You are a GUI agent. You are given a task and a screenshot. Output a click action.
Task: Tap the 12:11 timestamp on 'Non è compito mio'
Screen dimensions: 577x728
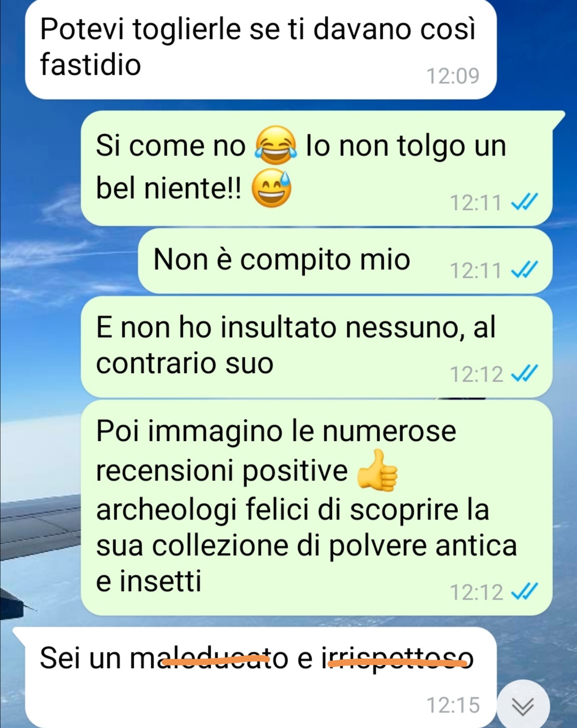coord(475,270)
